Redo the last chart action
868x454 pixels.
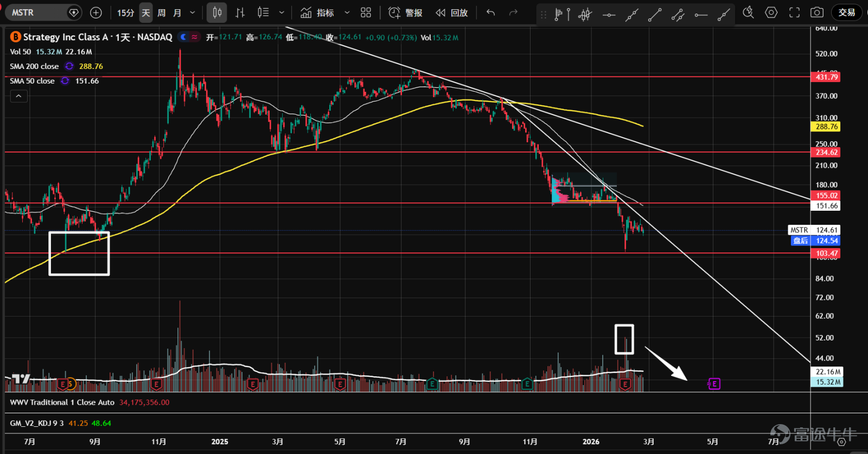513,12
